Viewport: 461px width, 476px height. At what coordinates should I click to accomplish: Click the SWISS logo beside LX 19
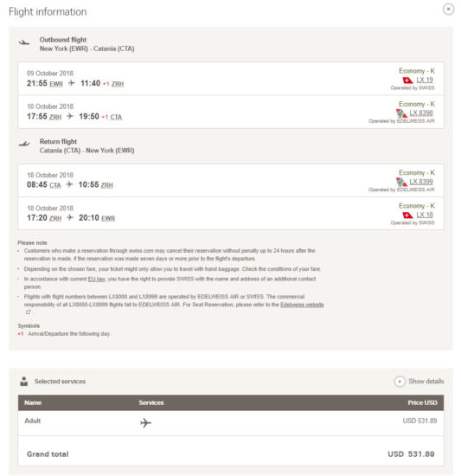(407, 80)
